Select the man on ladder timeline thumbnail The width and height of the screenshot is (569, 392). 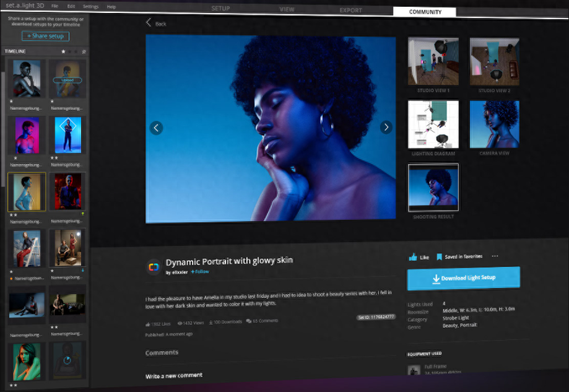(x=27, y=248)
